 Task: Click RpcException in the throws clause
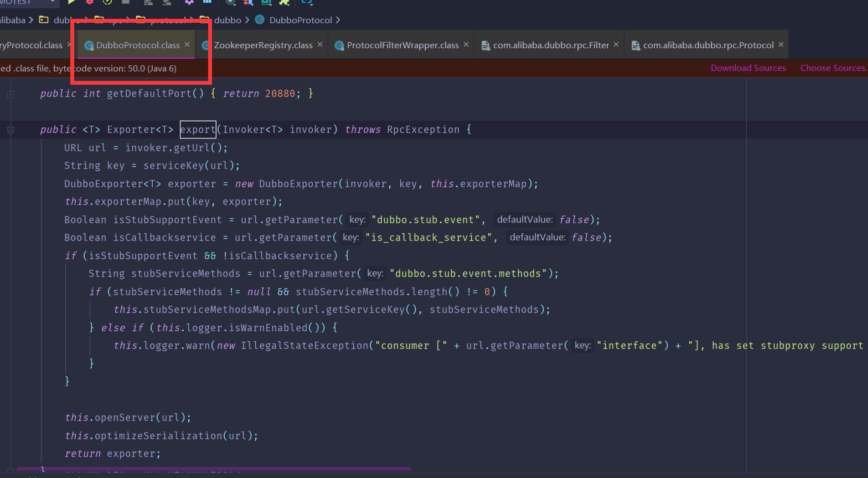(x=423, y=130)
